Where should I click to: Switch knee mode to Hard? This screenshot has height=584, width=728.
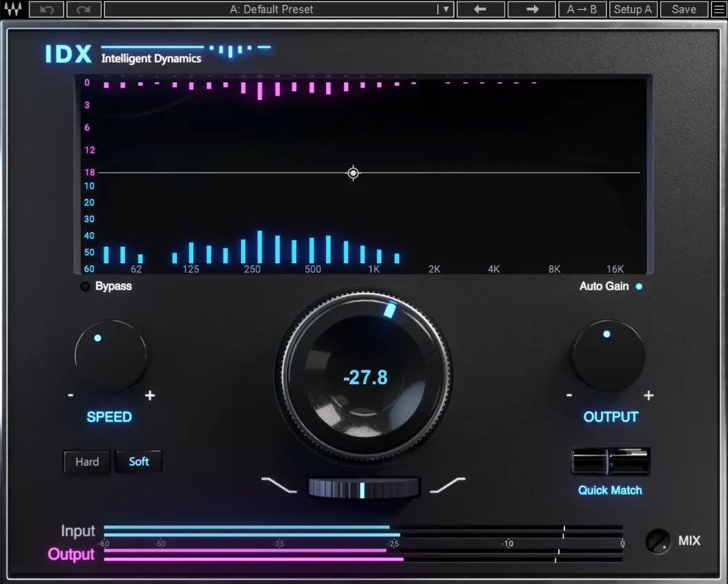pos(86,462)
